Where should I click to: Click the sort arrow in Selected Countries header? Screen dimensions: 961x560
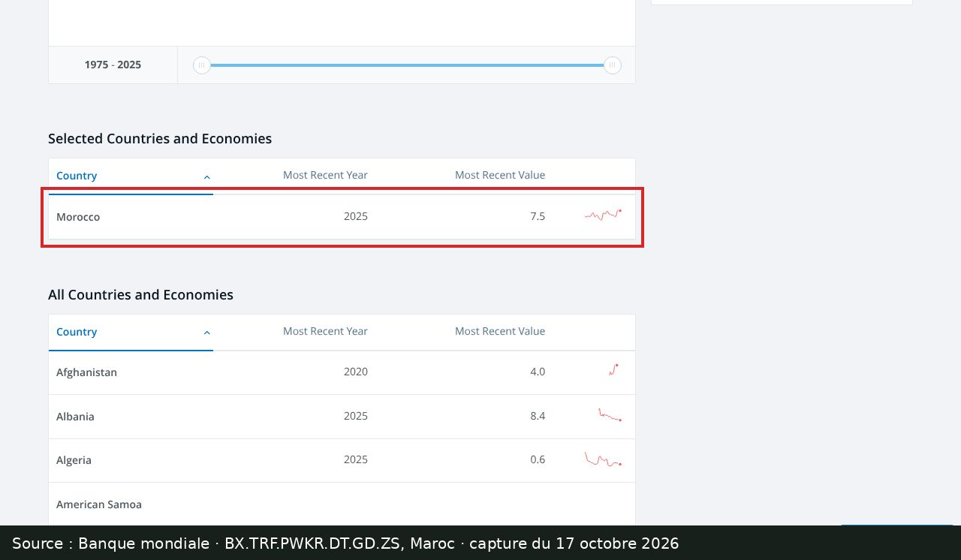[x=207, y=177]
